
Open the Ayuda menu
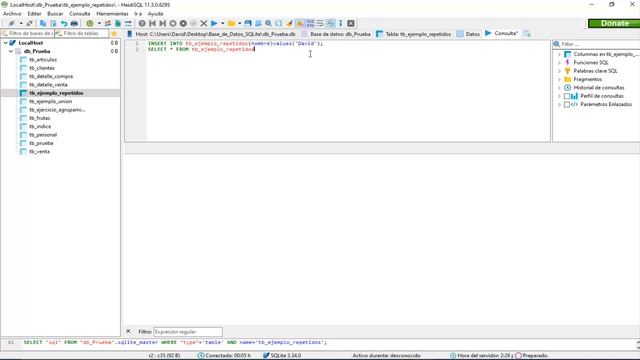click(x=156, y=14)
